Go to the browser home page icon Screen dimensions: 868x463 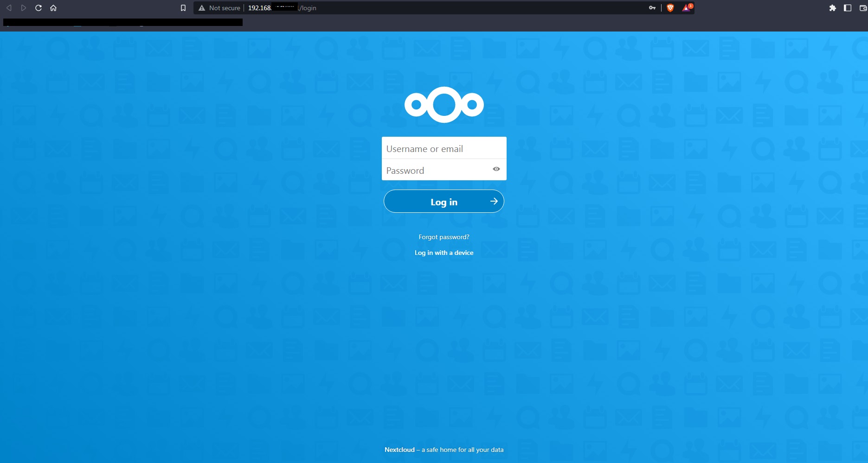[53, 8]
